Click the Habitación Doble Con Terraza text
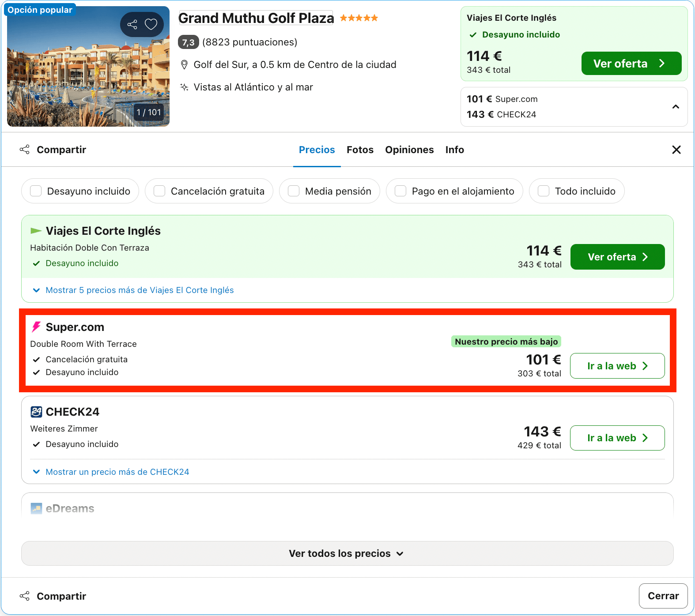Viewport: 695px width, 616px height. (90, 248)
